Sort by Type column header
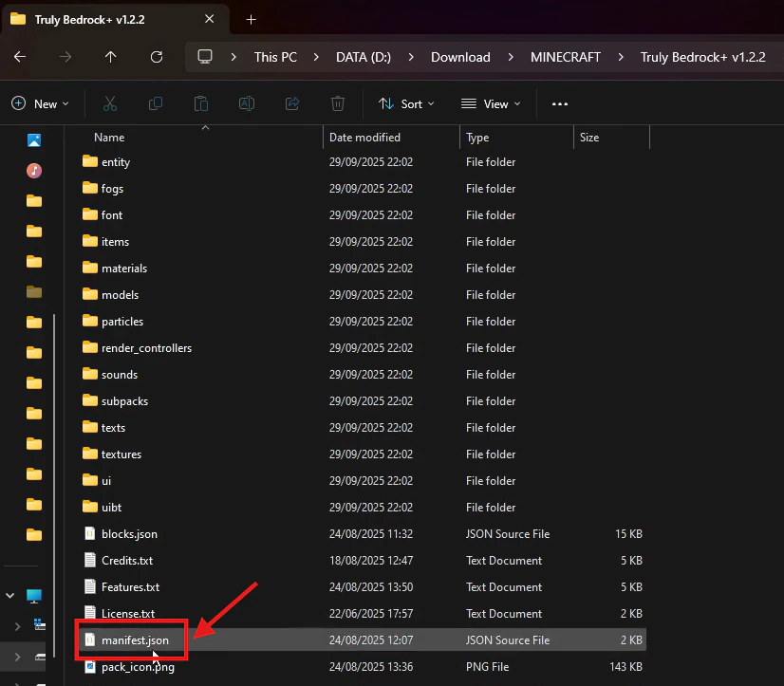This screenshot has height=686, width=784. [x=477, y=138]
